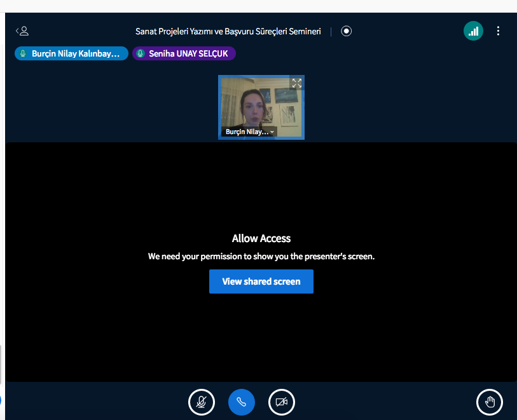The height and width of the screenshot is (420, 517).
Task: Expand the Burçin Nilay webcam name dropdown
Action: point(272,132)
